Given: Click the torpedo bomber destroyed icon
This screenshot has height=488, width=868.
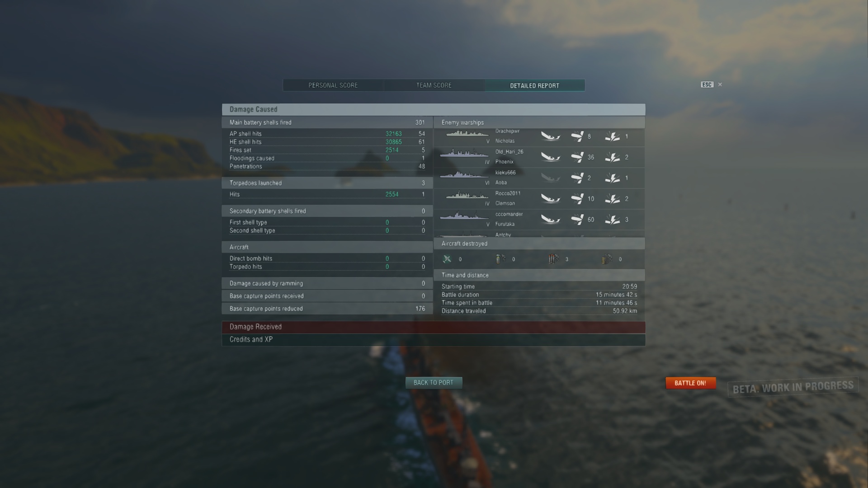Looking at the screenshot, I should pyautogui.click(x=554, y=259).
